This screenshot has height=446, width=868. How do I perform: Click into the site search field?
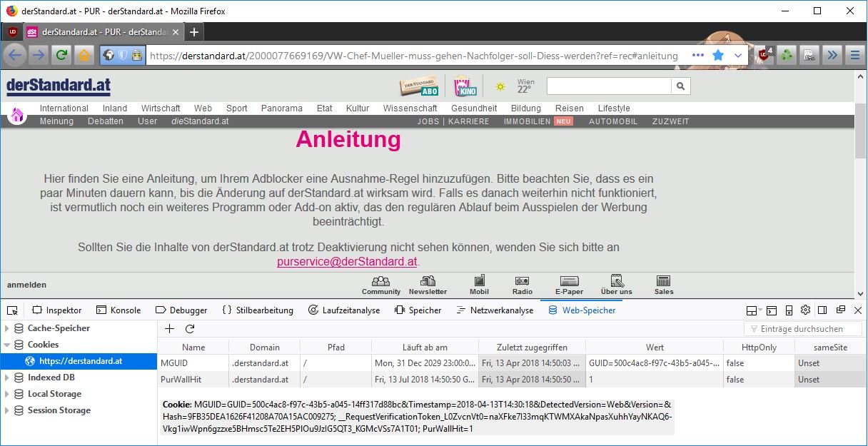609,86
